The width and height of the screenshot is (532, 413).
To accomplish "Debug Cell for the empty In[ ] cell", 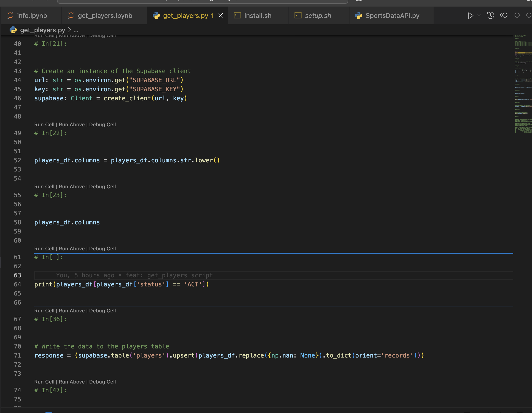I will coord(102,249).
